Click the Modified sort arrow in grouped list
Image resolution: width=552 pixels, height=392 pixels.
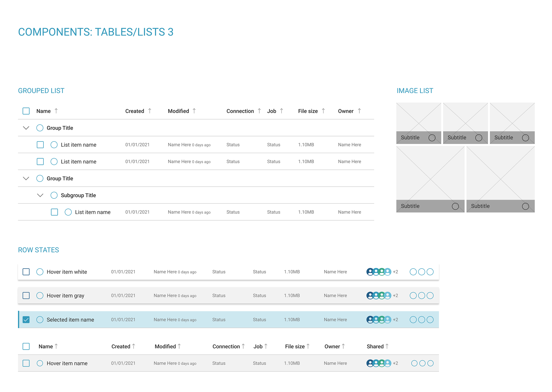pos(194,111)
